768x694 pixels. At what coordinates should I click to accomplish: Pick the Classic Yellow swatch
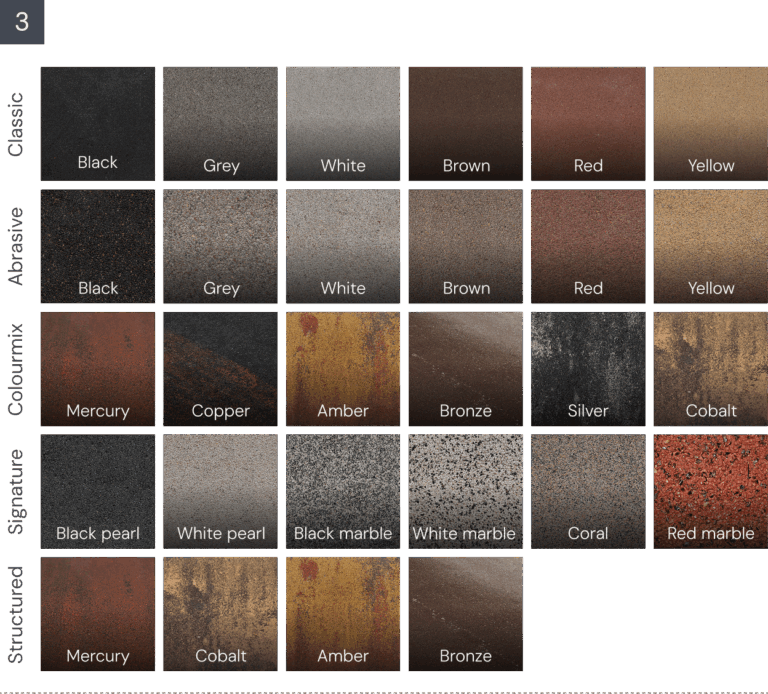tap(710, 124)
